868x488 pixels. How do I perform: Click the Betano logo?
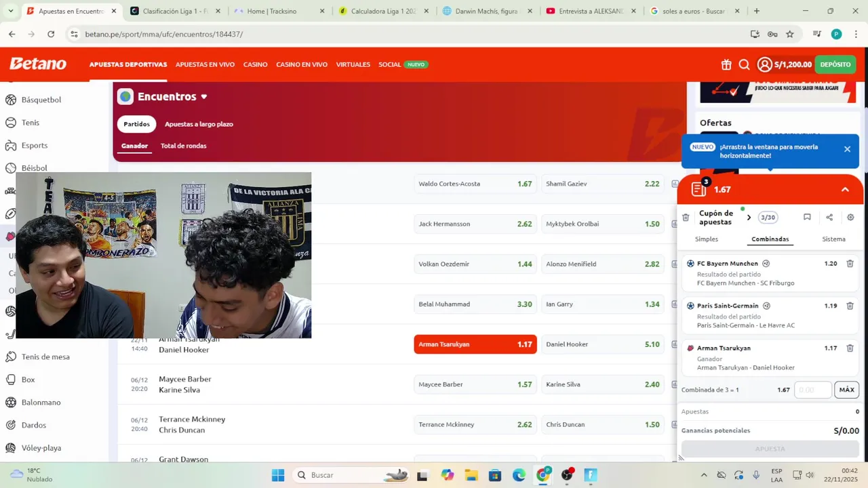click(x=38, y=64)
